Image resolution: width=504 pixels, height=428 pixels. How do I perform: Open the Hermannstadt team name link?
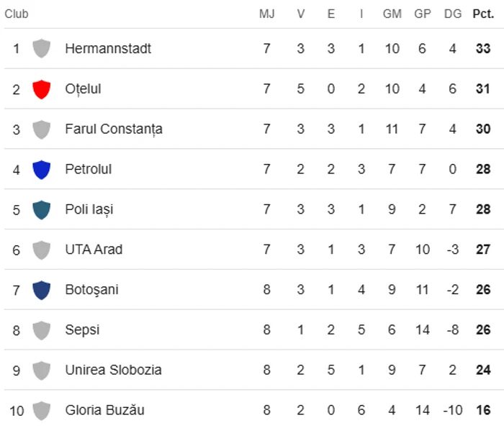(x=108, y=48)
